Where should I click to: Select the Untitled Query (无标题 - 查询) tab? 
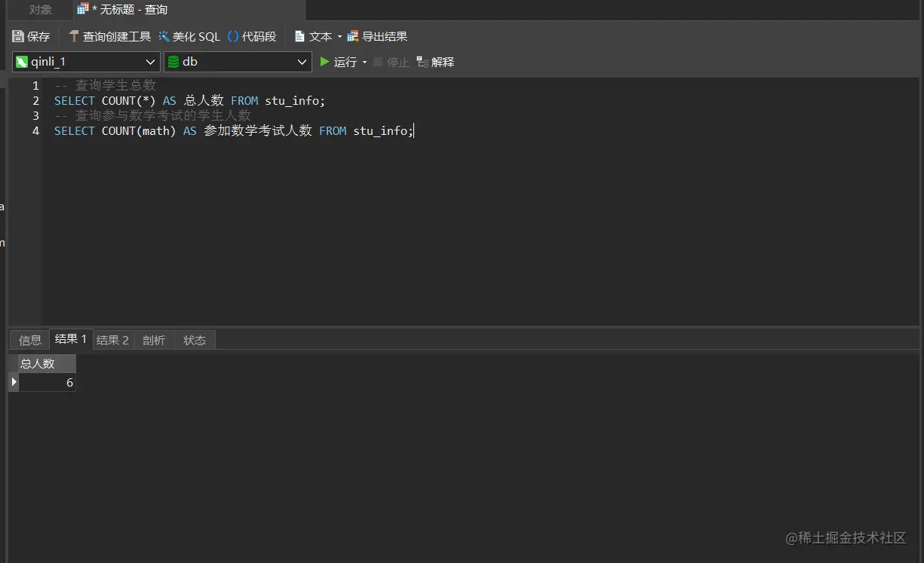(189, 10)
